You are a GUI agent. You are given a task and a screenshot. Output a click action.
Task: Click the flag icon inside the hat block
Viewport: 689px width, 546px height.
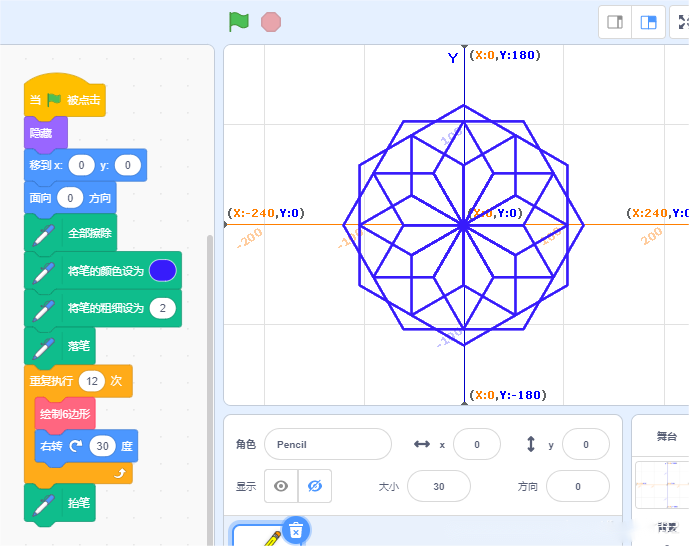click(54, 100)
